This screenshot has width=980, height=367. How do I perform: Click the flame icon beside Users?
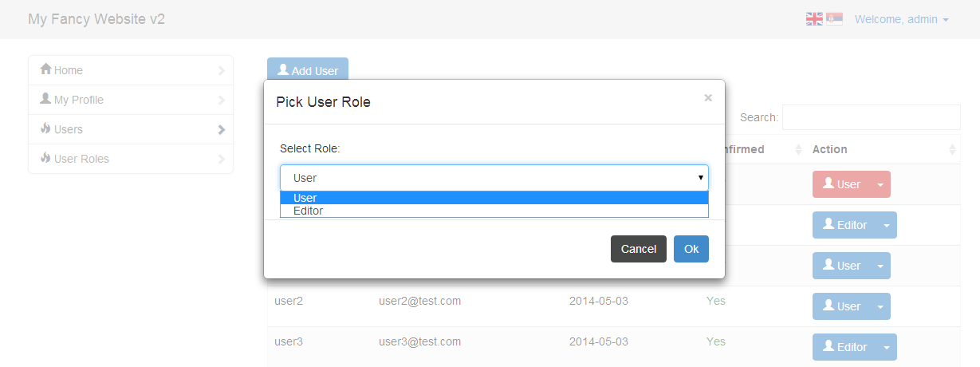click(45, 128)
